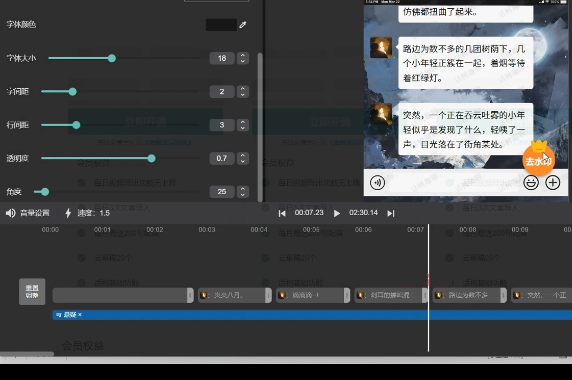Skip to next clip button
Viewport: 572px width, 380px height.
coord(391,213)
